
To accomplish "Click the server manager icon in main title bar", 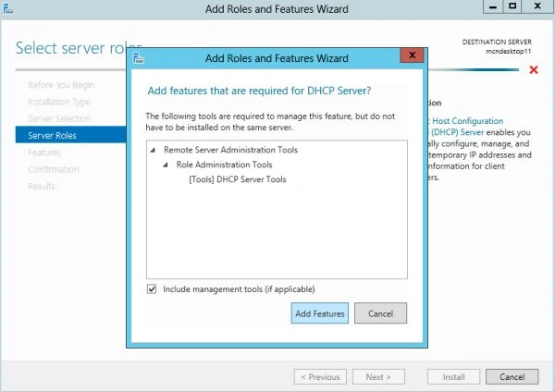I will (7, 8).
